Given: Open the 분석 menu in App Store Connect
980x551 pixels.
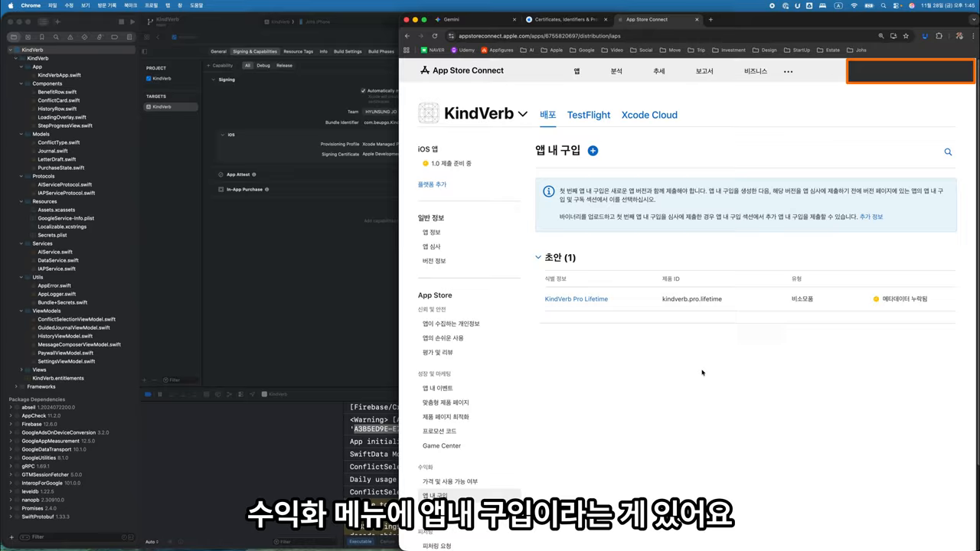Looking at the screenshot, I should coord(616,71).
